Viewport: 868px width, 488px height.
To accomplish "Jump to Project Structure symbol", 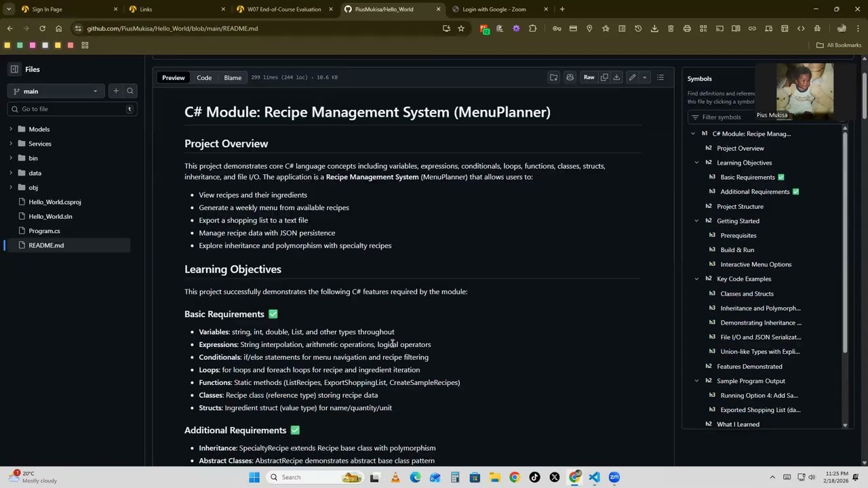I will pos(740,206).
